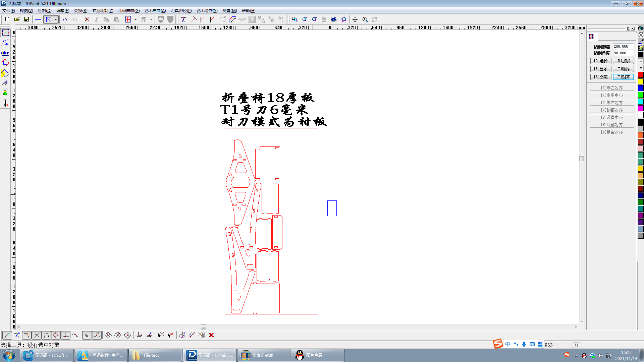Expand dropdown arrow beside the view mode button
Image resolution: width=644 pixels, height=362 pixels.
pyautogui.click(x=56, y=19)
